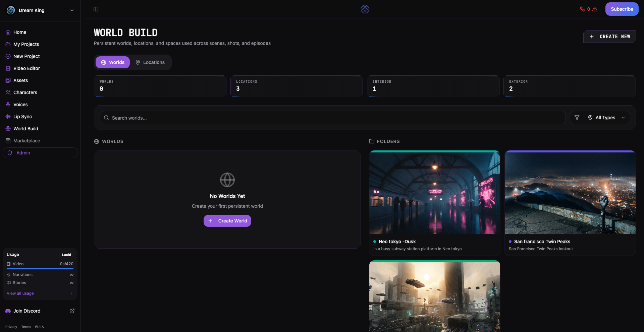This screenshot has width=644, height=332.
Task: Click the Characters icon in the sidebar
Action: tap(8, 92)
